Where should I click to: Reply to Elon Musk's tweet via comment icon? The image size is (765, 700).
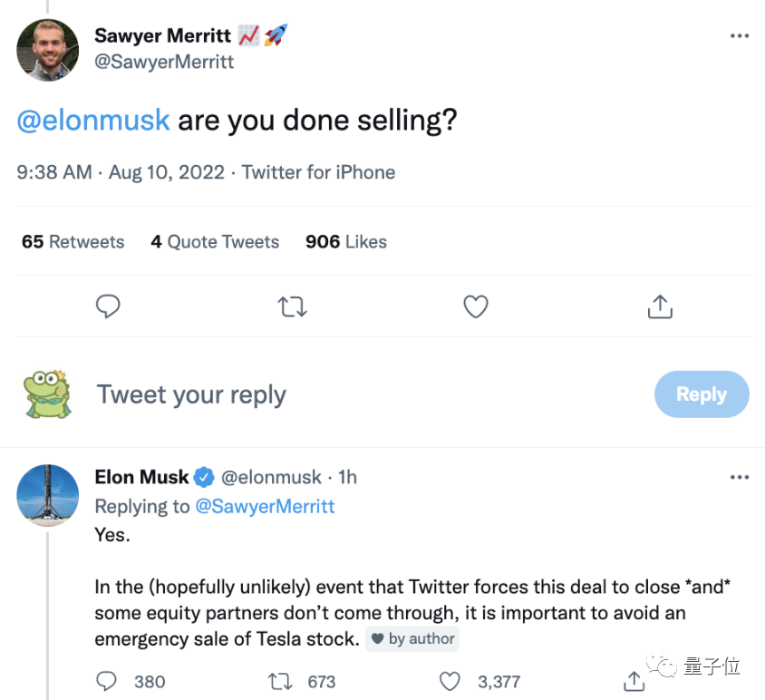click(107, 681)
